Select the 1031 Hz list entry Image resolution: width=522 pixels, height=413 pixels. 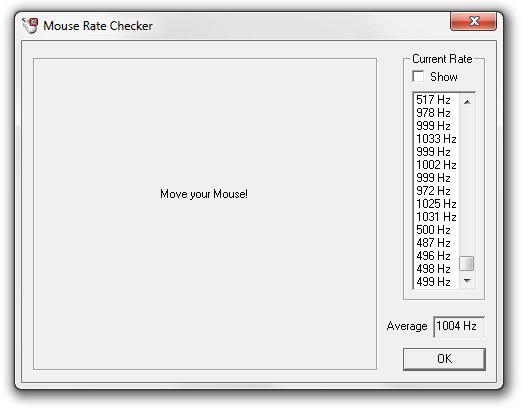coord(436,217)
